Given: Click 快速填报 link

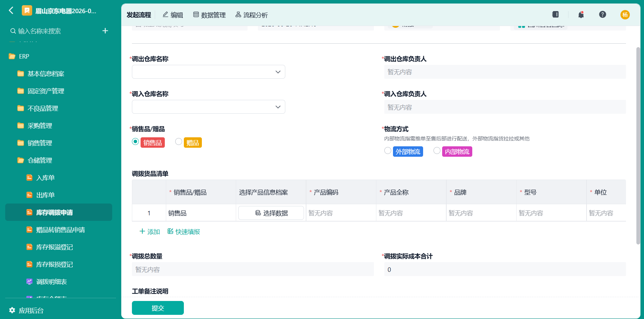Looking at the screenshot, I should [184, 232].
